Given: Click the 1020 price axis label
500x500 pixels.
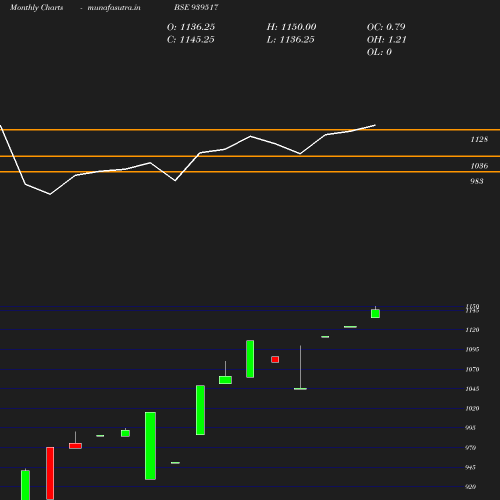Looking at the screenshot, I should click(x=472, y=408).
